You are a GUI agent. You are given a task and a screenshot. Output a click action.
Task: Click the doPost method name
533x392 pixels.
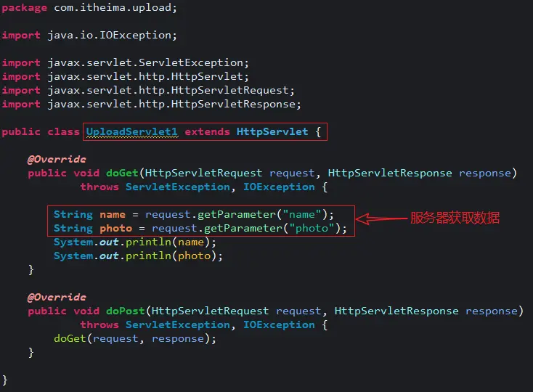(x=126, y=311)
